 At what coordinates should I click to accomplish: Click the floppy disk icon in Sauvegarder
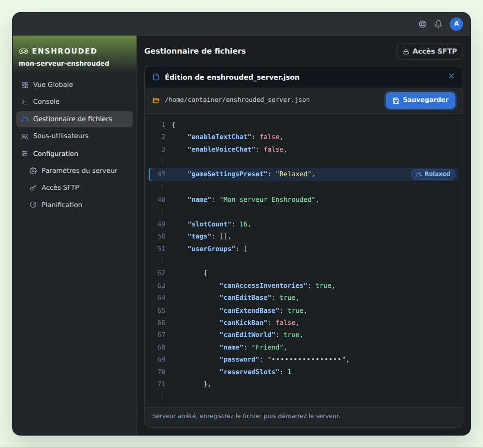point(396,100)
